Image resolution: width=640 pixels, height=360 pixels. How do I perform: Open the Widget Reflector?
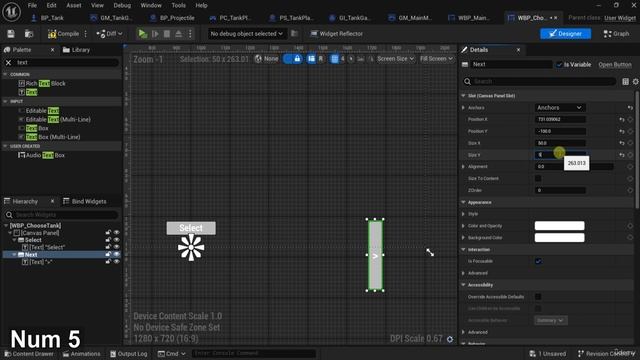(337, 34)
